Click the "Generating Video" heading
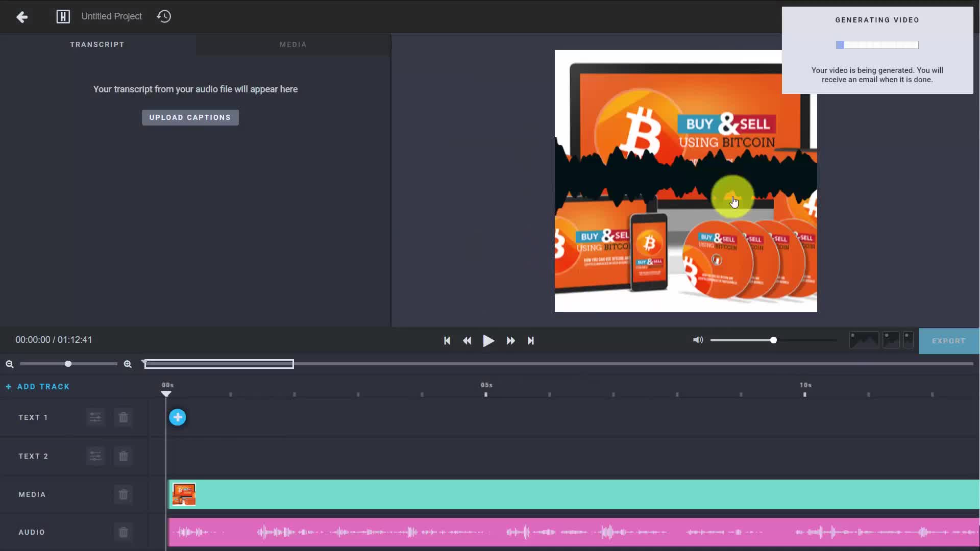This screenshot has width=980, height=551. tap(877, 20)
